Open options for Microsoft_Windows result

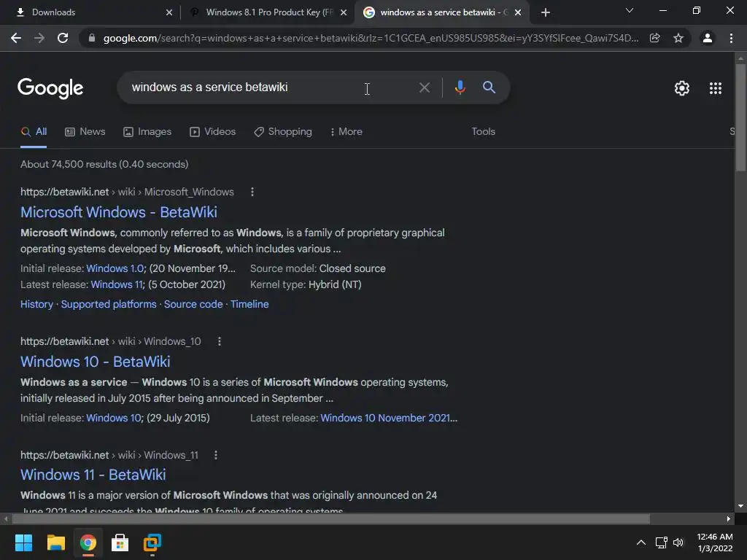252,192
